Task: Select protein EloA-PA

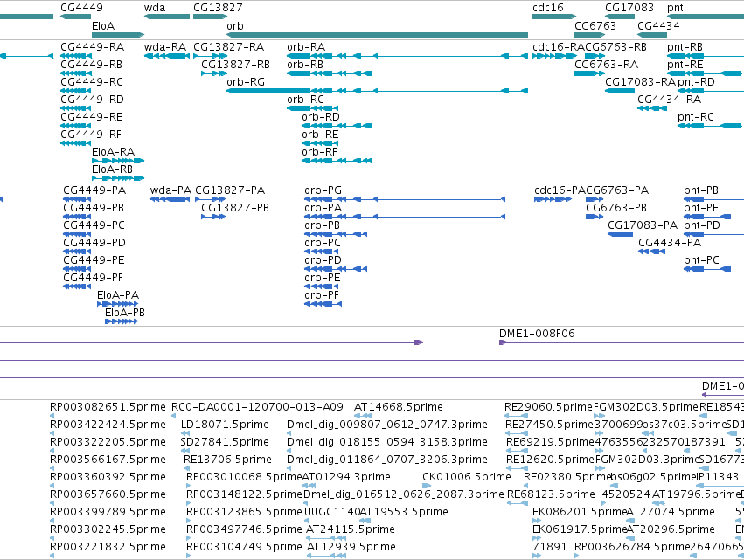Action: pos(118,295)
